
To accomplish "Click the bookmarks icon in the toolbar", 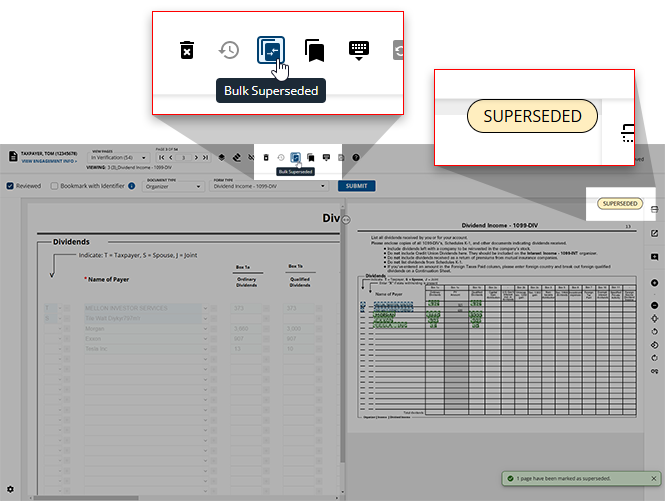I will pyautogui.click(x=311, y=158).
